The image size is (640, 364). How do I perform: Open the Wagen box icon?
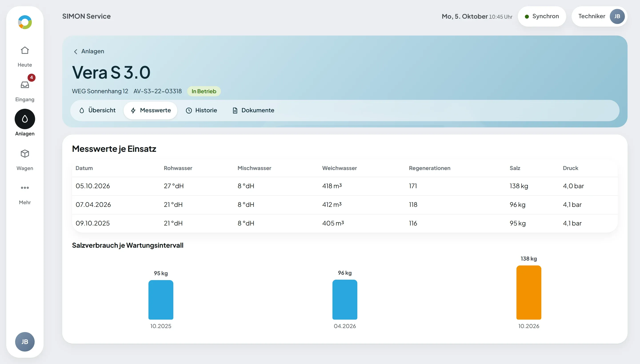pyautogui.click(x=25, y=154)
